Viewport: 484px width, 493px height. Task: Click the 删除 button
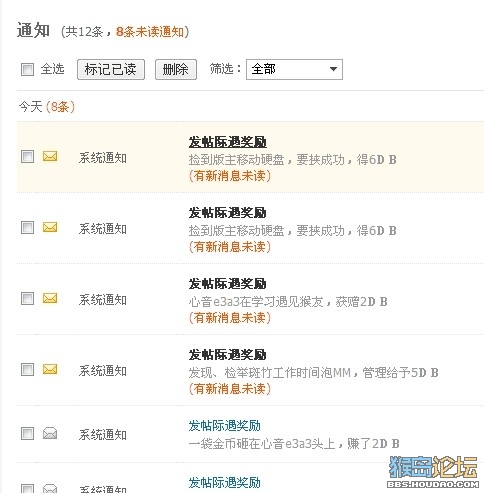(176, 69)
